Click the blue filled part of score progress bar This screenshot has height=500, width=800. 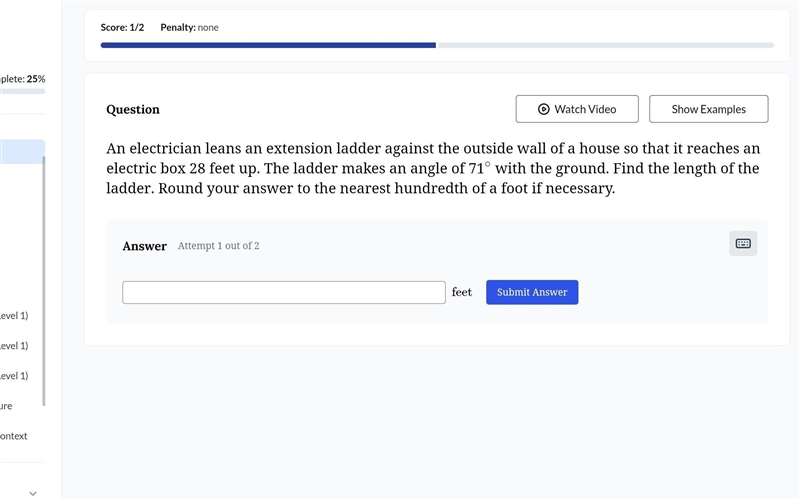point(268,45)
